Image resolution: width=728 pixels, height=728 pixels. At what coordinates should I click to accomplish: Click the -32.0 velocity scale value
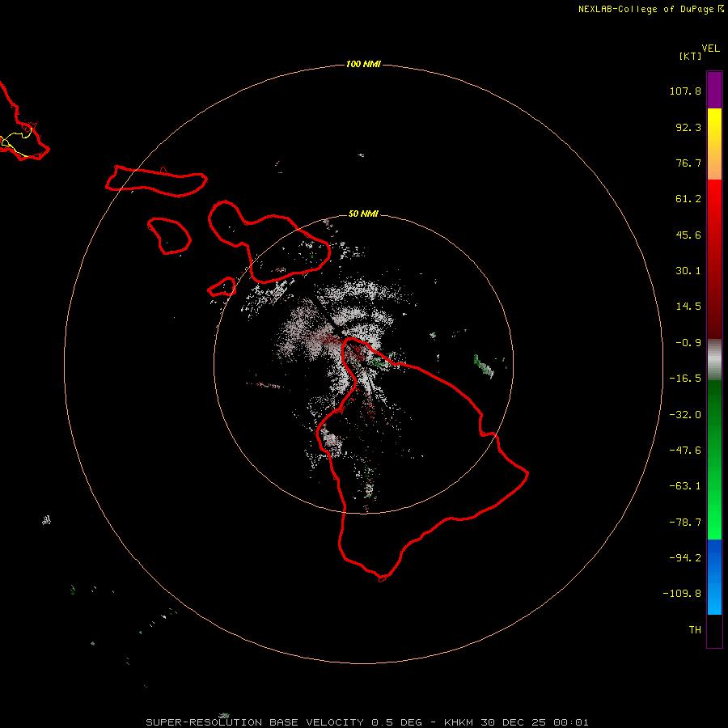pyautogui.click(x=685, y=415)
